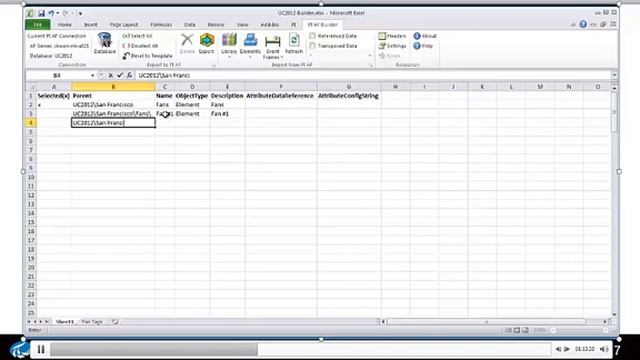
Task: Click the 'AttributeConfigString' header cell
Action: [x=348, y=96]
